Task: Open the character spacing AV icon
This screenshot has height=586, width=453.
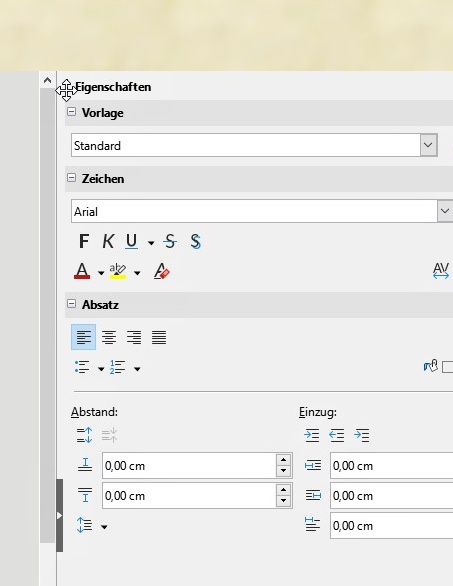Action: [441, 271]
